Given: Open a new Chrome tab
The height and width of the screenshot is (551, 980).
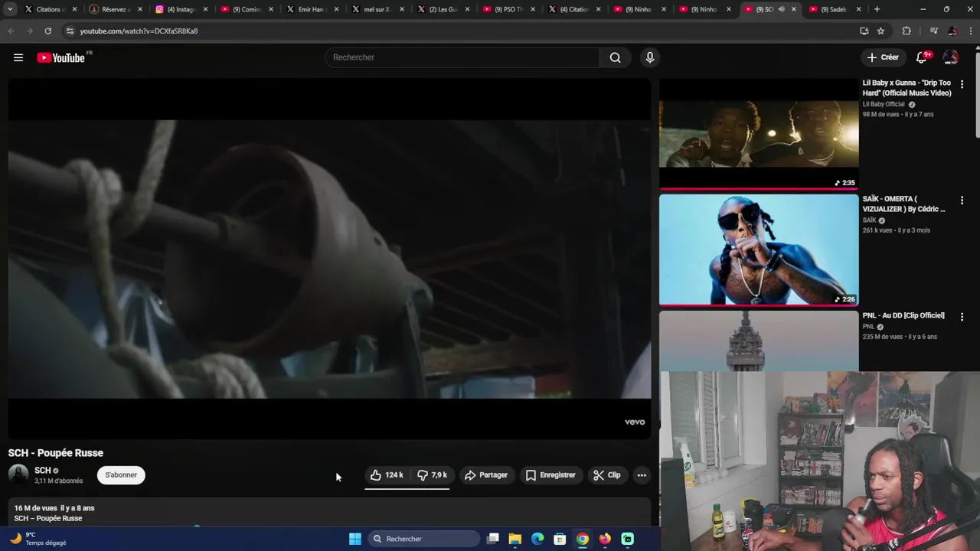Looking at the screenshot, I should coord(877,9).
